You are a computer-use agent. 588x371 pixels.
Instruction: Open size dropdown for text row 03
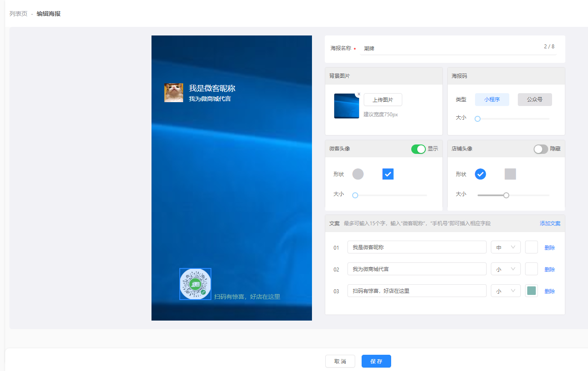(506, 291)
